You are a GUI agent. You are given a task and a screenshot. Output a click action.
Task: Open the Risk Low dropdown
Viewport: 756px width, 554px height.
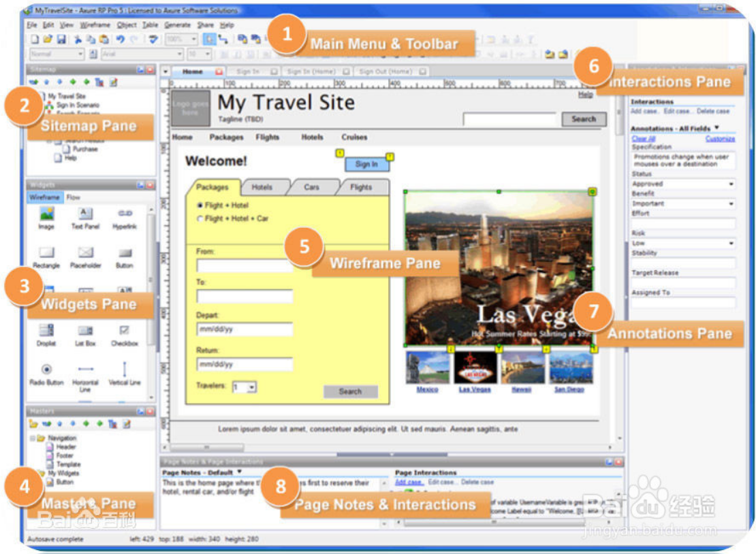pos(683,243)
